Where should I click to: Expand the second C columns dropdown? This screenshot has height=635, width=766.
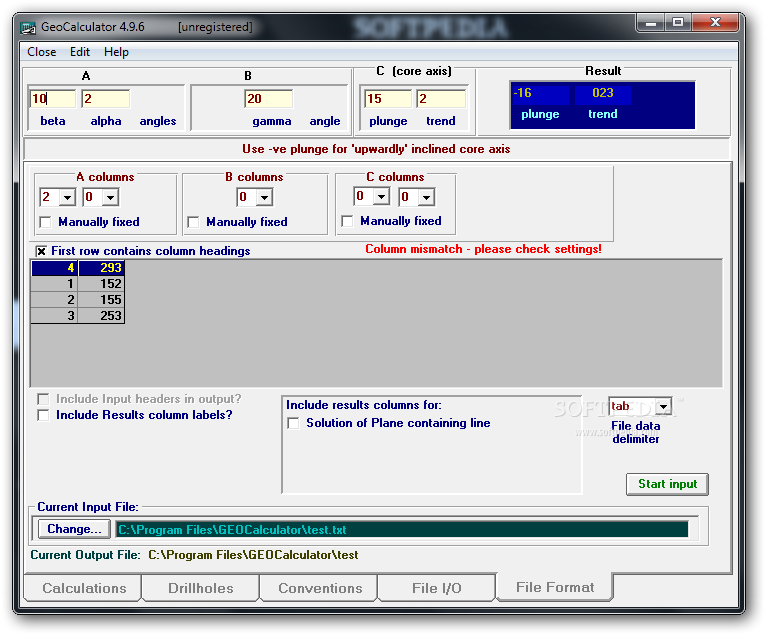[426, 197]
